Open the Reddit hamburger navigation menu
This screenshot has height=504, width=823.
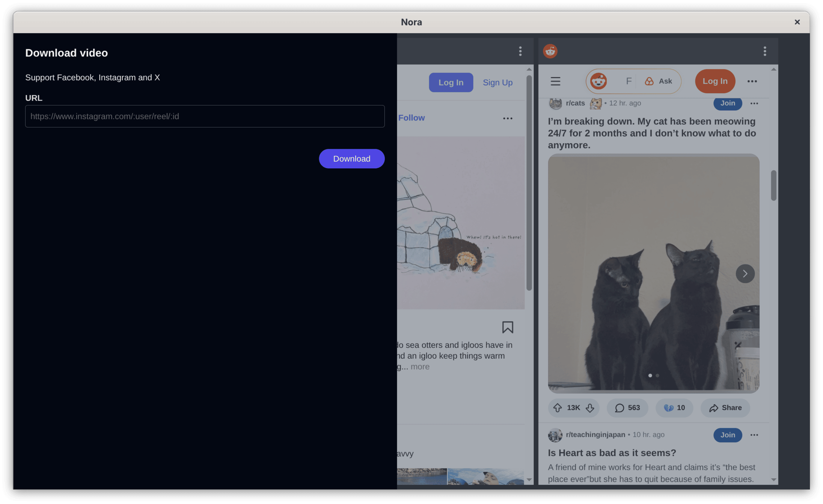tap(555, 81)
